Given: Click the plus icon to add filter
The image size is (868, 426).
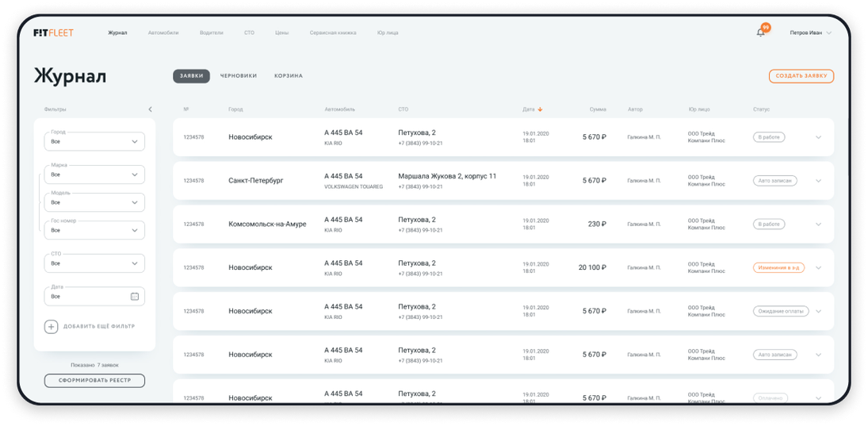Looking at the screenshot, I should click(51, 326).
